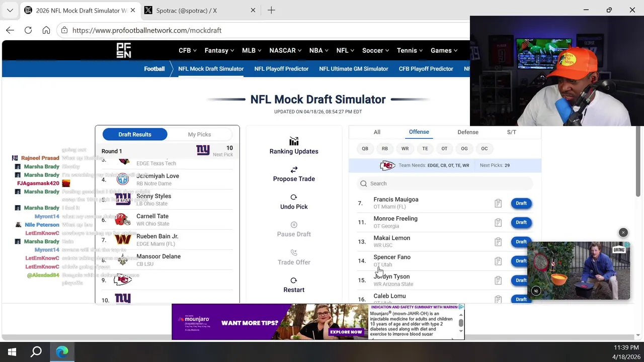This screenshot has width=644, height=362.
Task: Open the clipboard icon for Jordyn Tyson
Action: tap(498, 280)
